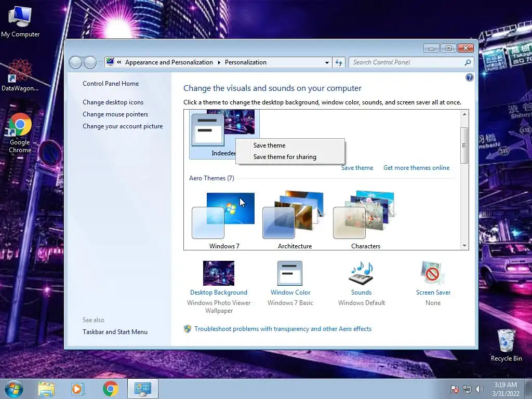Select the Architecture theme
This screenshot has width=532, height=399.
point(295,220)
